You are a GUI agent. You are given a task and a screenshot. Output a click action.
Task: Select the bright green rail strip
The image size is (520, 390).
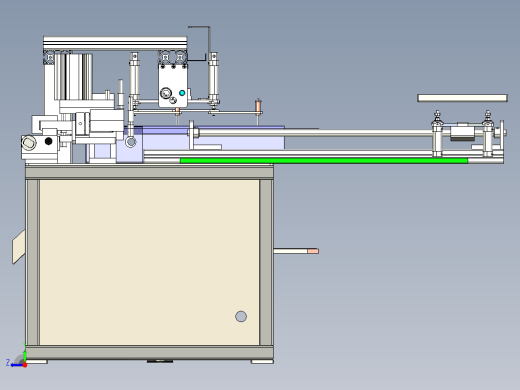coord(324,161)
